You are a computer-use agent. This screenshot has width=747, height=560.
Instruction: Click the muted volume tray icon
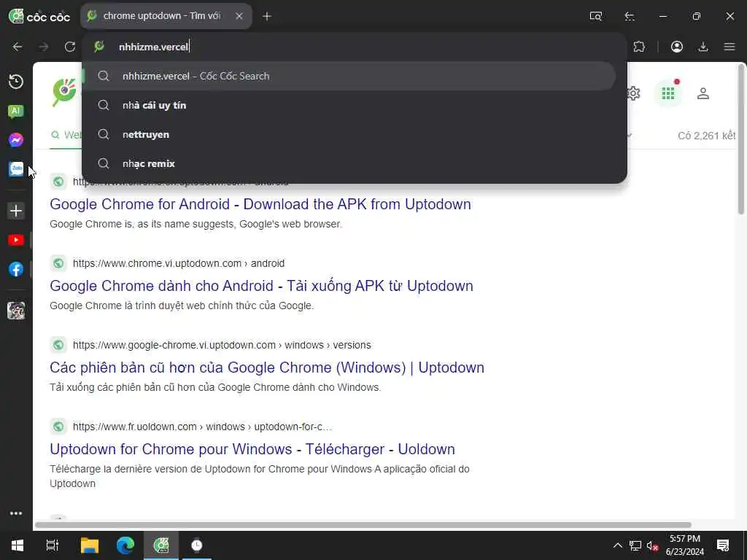[652, 545]
